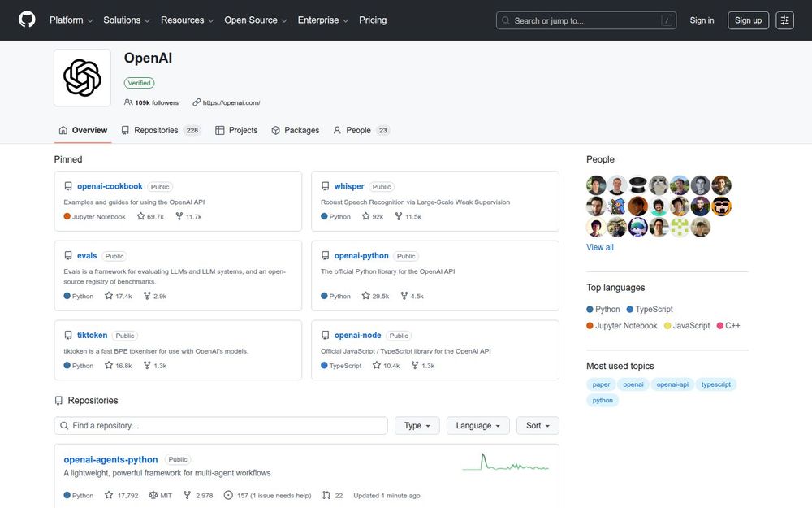This screenshot has height=508, width=812.
Task: Open the openai-python repository link
Action: (x=361, y=255)
